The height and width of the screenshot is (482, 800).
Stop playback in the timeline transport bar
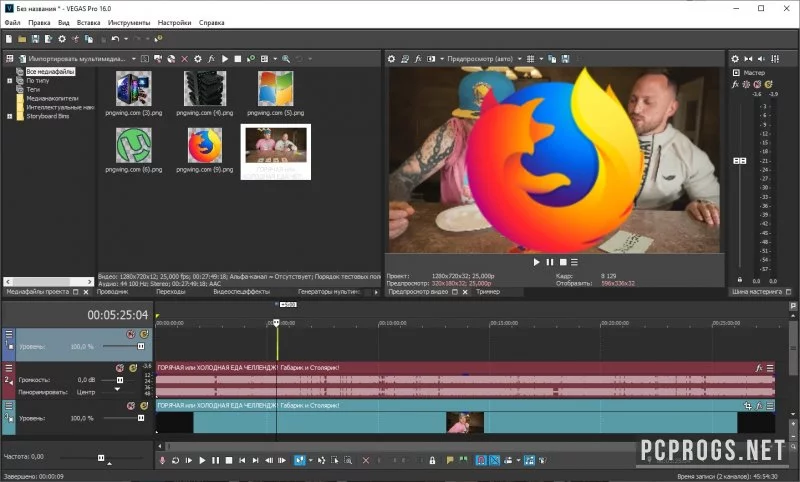[229, 460]
